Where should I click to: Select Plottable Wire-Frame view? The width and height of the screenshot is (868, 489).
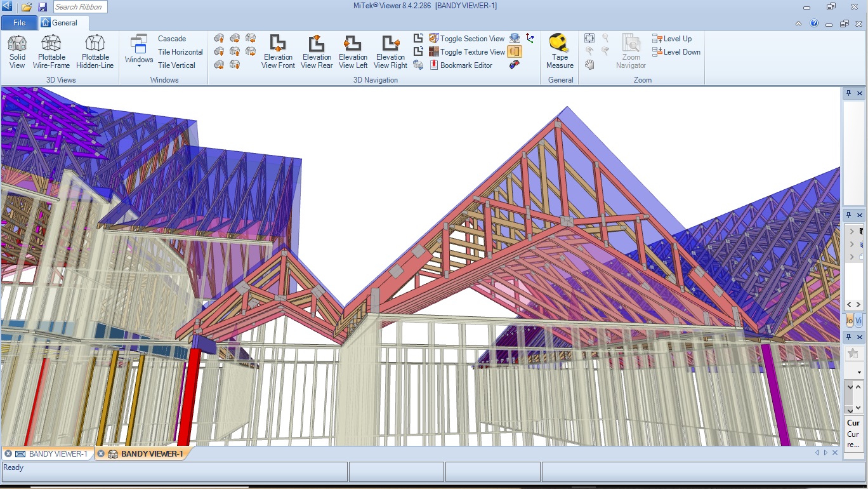pyautogui.click(x=51, y=51)
